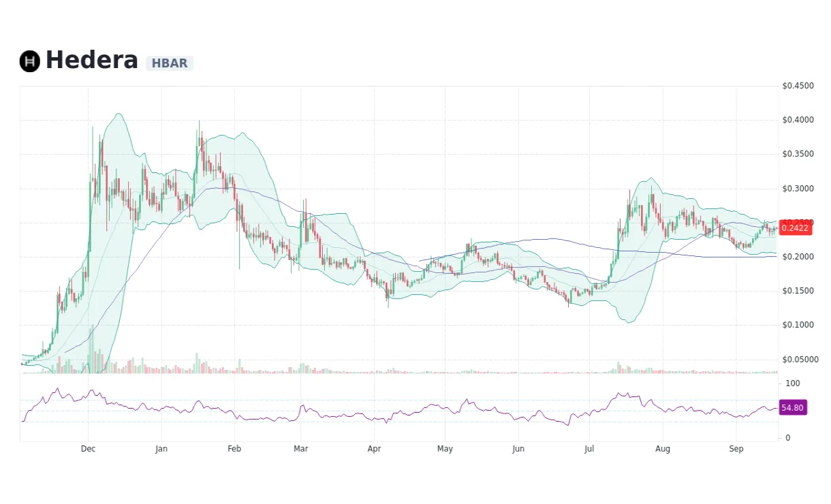The height and width of the screenshot is (504, 831).
Task: Click the purple RSI value label 54.80
Action: point(792,407)
